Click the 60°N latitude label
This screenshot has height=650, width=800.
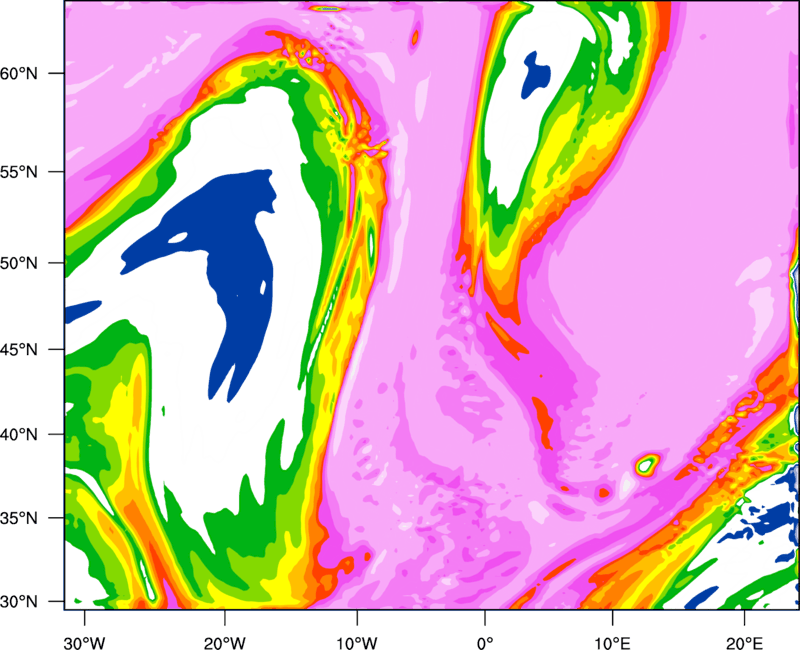click(19, 73)
